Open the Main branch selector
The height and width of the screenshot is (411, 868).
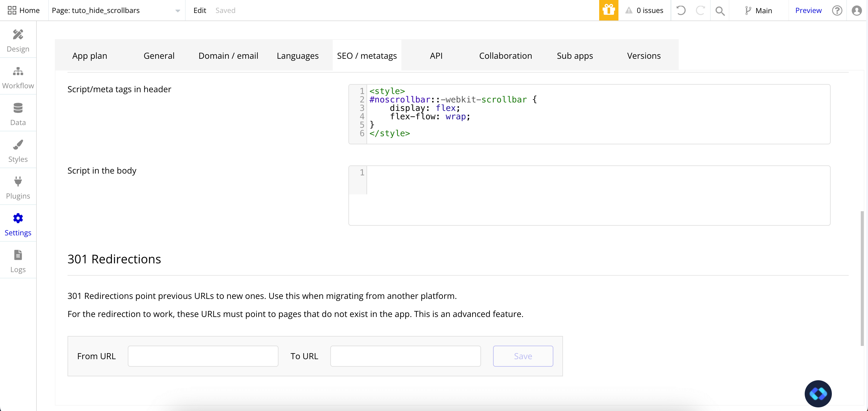click(x=759, y=11)
